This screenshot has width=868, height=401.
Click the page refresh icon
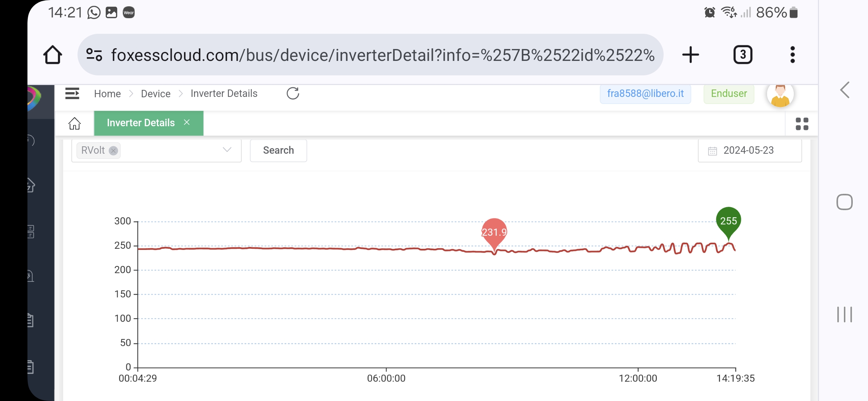[293, 94]
